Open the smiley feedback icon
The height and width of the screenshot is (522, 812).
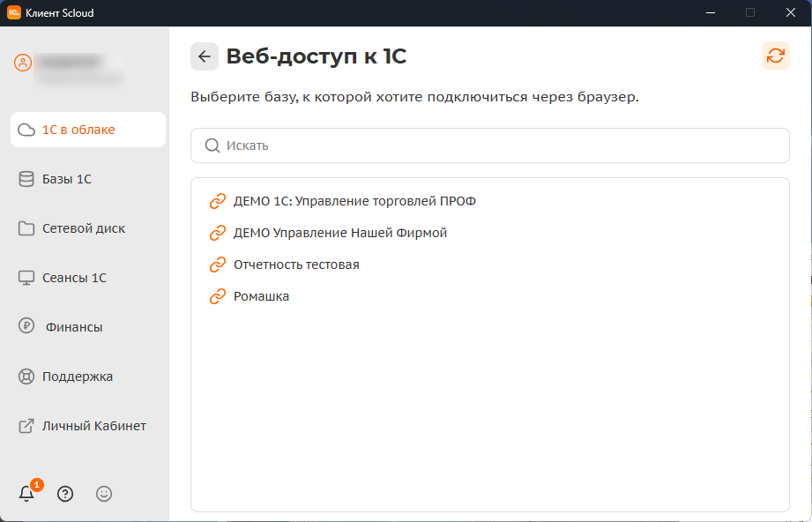tap(104, 494)
